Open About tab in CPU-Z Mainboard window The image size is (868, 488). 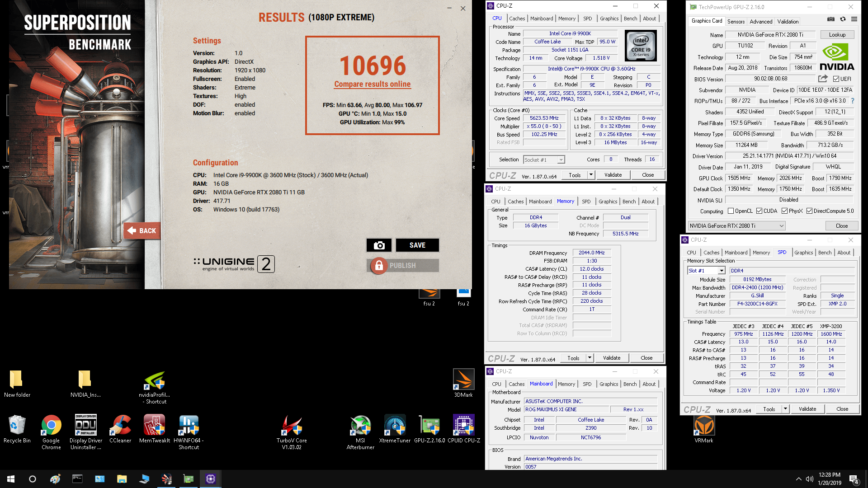pos(649,384)
